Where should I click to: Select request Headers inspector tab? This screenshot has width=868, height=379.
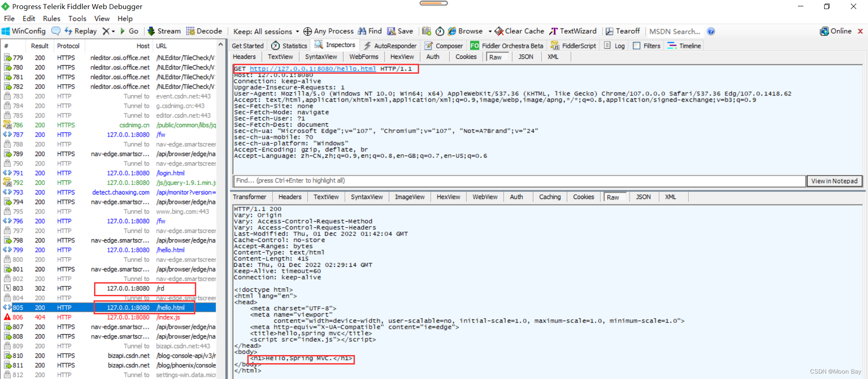coord(244,57)
